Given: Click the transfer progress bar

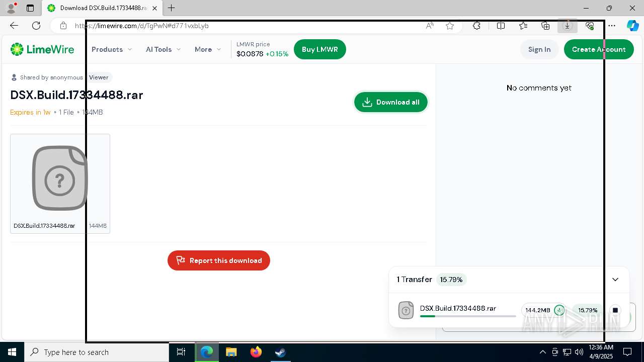Looking at the screenshot, I should click(x=468, y=316).
